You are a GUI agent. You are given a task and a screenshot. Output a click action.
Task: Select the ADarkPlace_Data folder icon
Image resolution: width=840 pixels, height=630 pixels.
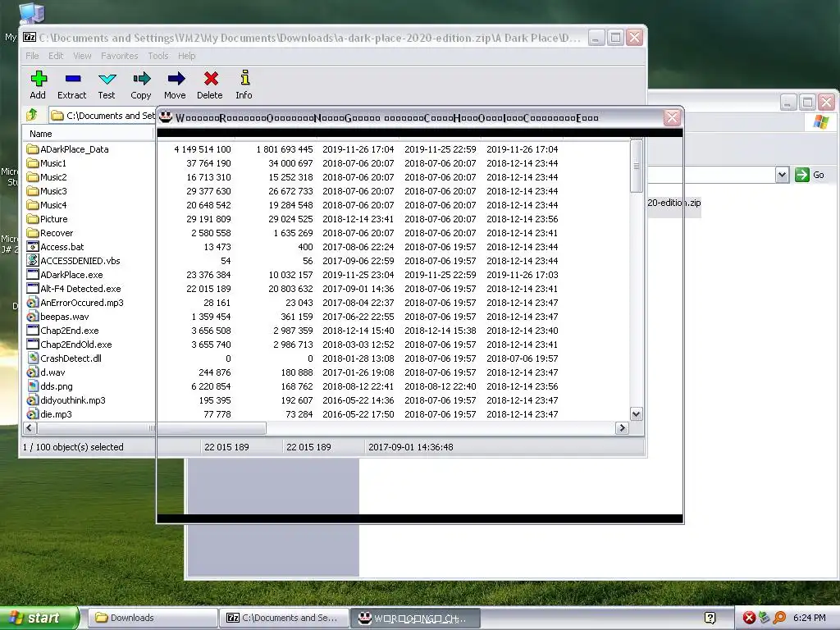33,149
